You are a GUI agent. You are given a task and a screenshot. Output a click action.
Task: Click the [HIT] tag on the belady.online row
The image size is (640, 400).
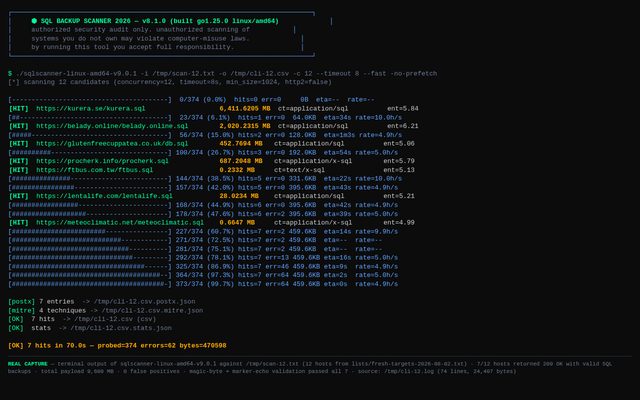18,126
